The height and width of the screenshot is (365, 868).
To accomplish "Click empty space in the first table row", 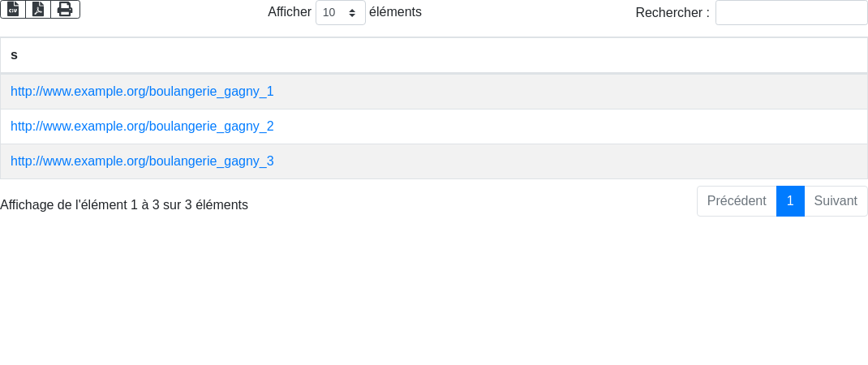I will click(x=568, y=92).
